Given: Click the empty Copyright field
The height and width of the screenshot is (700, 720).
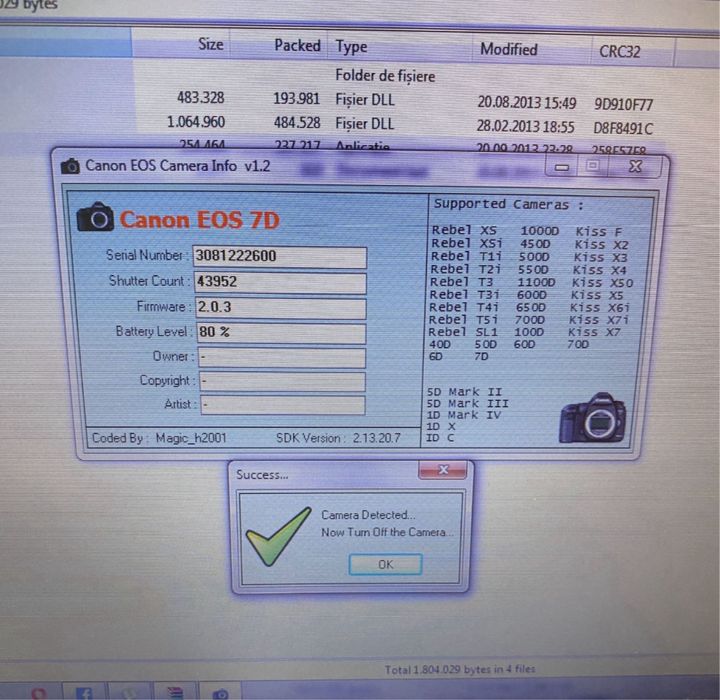Looking at the screenshot, I should 282,381.
